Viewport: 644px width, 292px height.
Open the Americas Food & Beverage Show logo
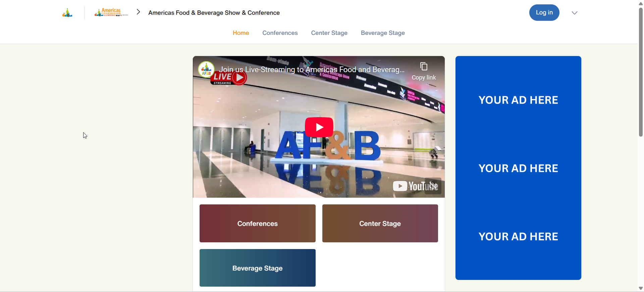pyautogui.click(x=111, y=12)
